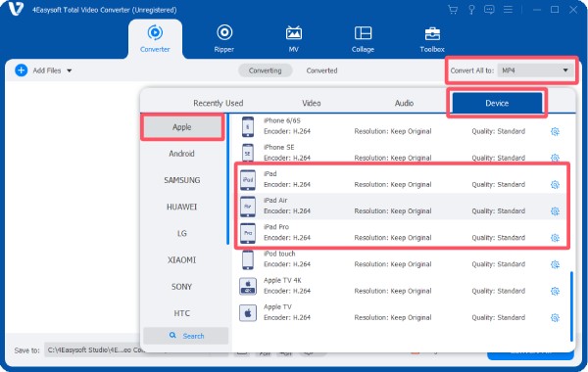588x372 pixels.
Task: Choose XIAOMI in the device brand list
Action: tap(182, 260)
